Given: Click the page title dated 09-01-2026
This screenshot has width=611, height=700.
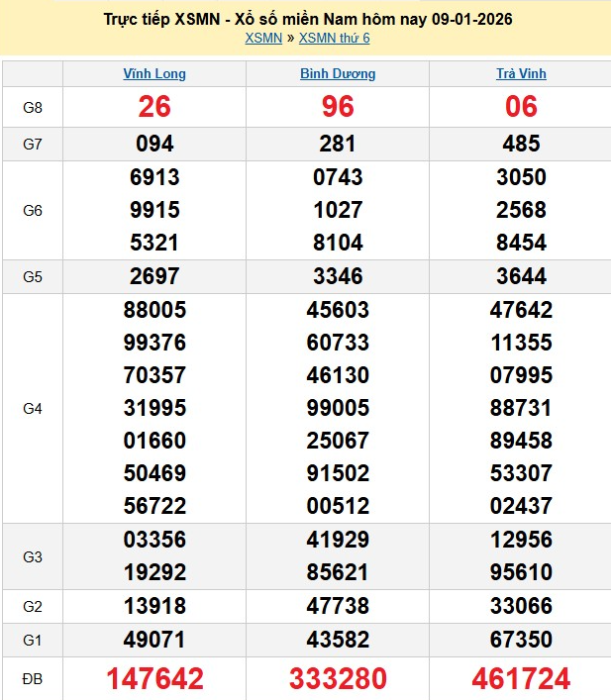Looking at the screenshot, I should [x=307, y=19].
